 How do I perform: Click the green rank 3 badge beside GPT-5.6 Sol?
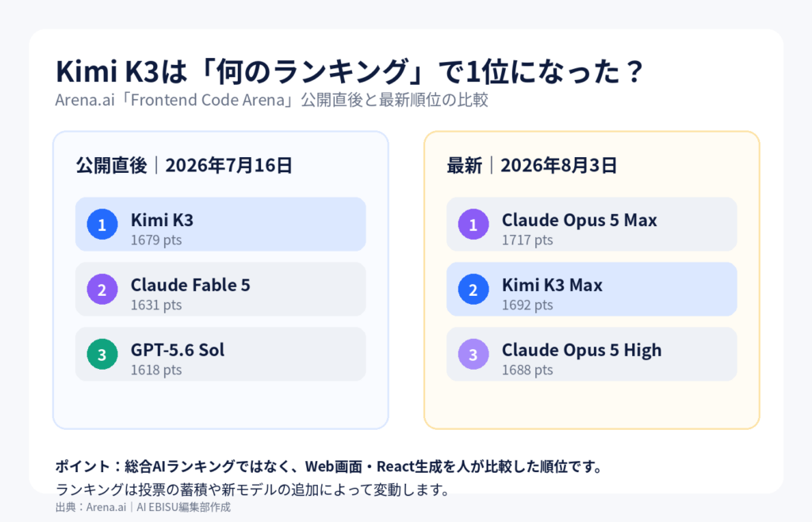click(x=102, y=354)
